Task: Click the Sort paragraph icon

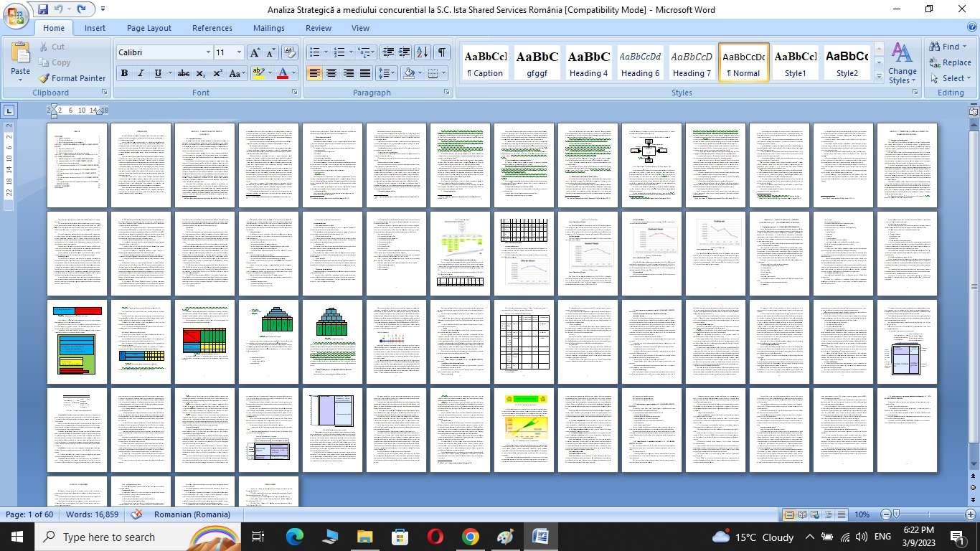Action: [423, 52]
